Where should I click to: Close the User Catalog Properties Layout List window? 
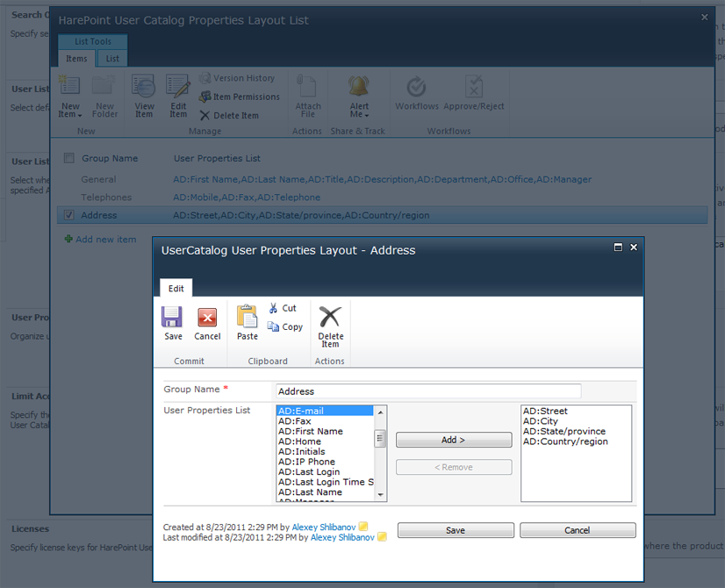704,17
